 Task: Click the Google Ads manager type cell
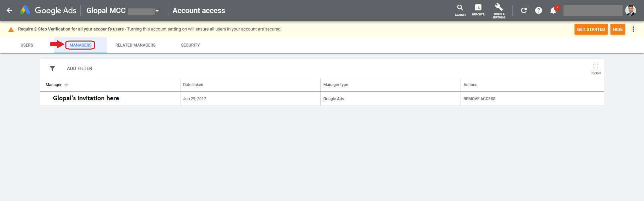[x=333, y=99]
